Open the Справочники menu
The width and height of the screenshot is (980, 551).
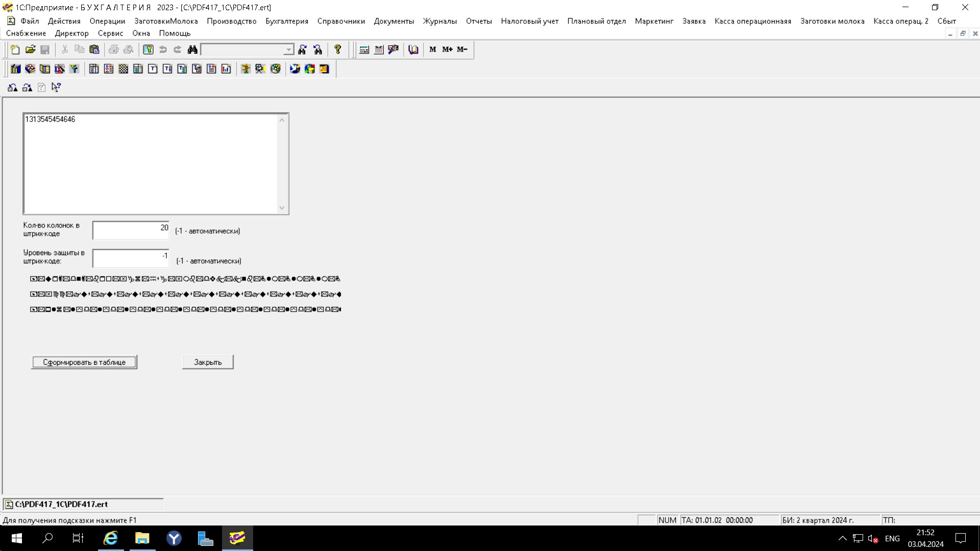click(341, 21)
